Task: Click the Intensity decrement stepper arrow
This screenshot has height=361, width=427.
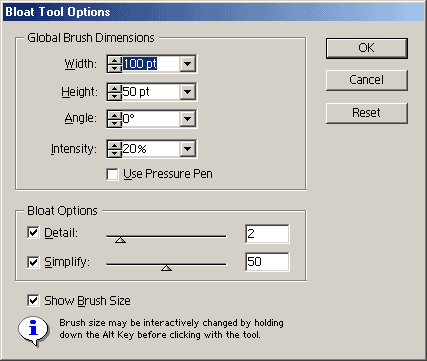Action: tap(114, 153)
